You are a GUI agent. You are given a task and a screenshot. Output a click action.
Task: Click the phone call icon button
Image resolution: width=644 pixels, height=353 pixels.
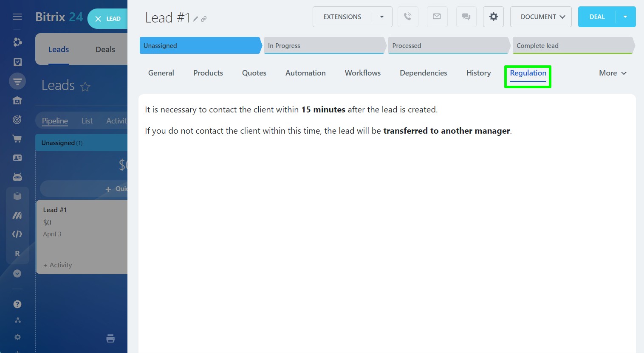click(408, 17)
